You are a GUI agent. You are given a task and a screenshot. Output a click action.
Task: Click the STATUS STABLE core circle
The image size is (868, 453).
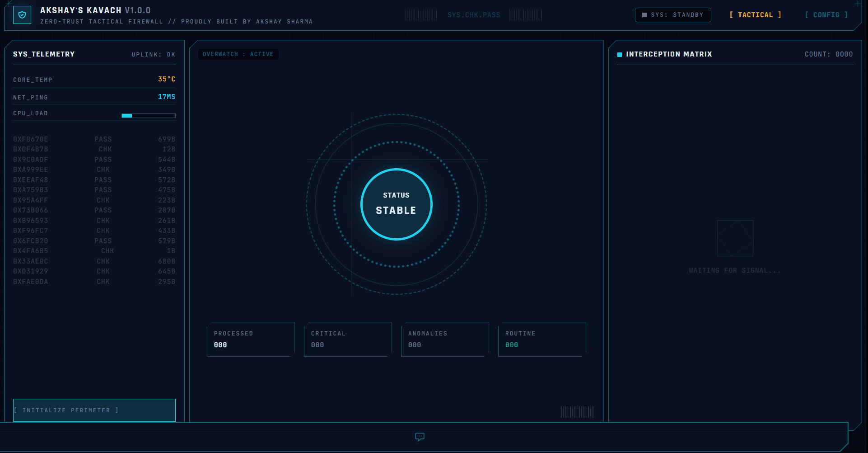pyautogui.click(x=397, y=204)
